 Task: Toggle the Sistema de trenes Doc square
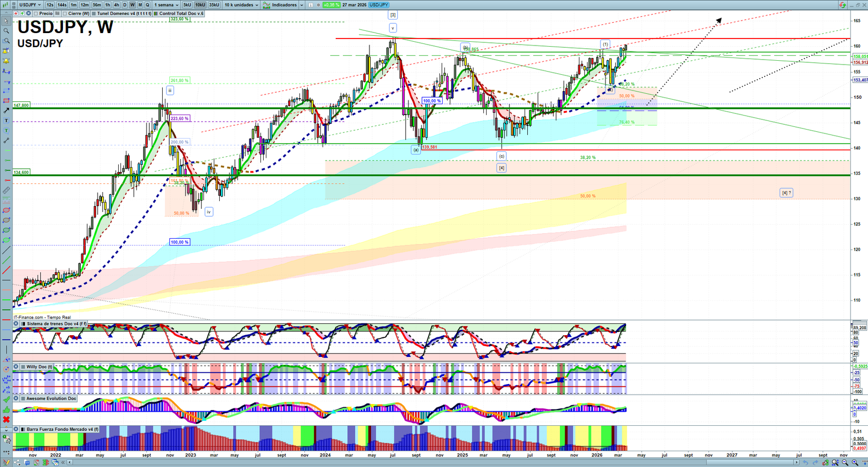click(23, 324)
